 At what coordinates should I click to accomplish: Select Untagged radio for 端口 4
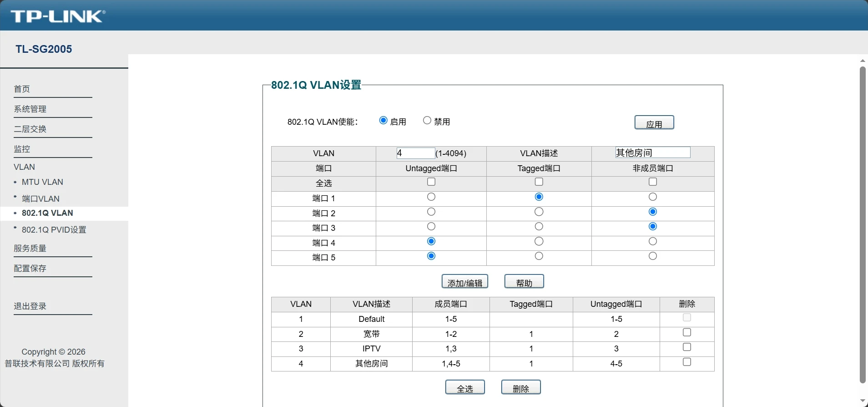click(x=431, y=241)
